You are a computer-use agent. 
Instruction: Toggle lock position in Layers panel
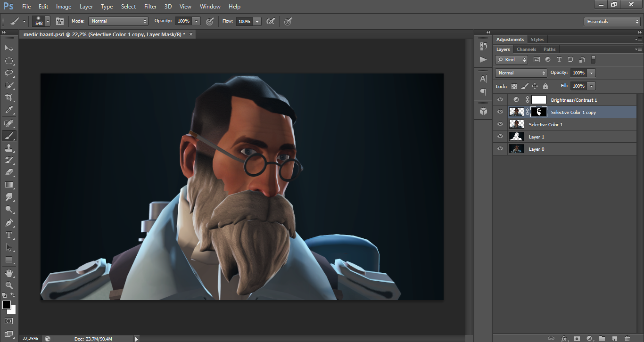(535, 86)
